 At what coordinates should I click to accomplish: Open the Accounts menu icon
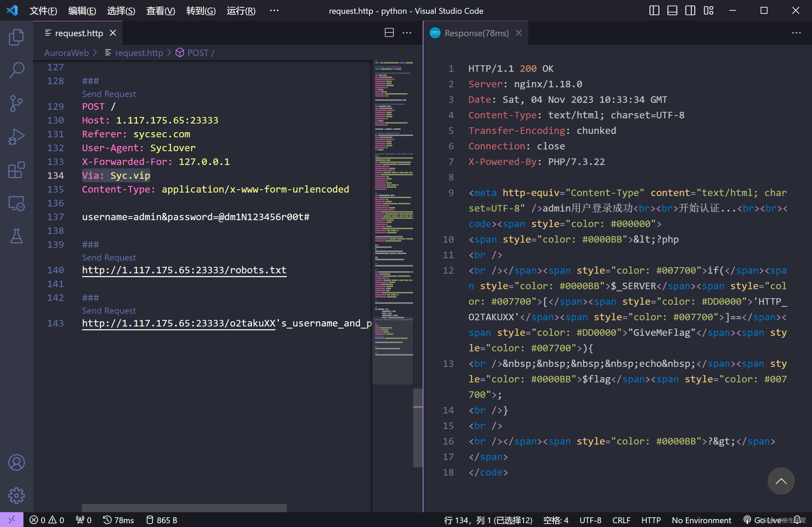tap(16, 462)
